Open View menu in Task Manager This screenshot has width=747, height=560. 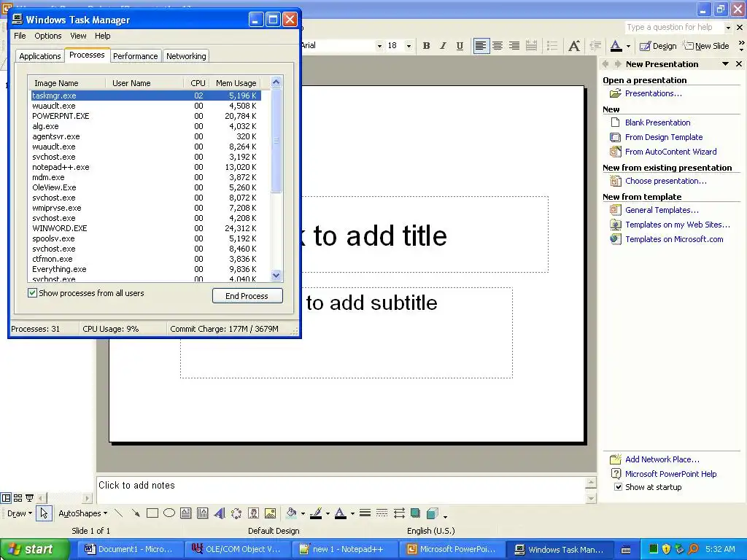[x=78, y=36]
